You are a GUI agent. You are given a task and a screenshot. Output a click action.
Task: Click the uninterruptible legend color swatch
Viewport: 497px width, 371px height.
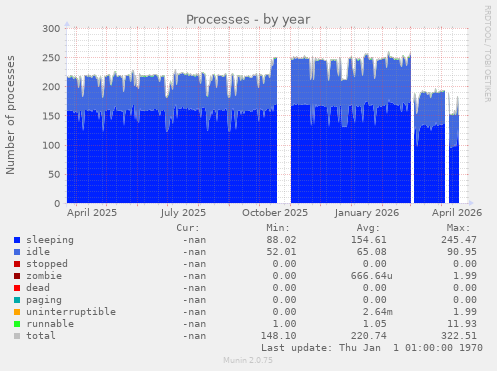[17, 312]
